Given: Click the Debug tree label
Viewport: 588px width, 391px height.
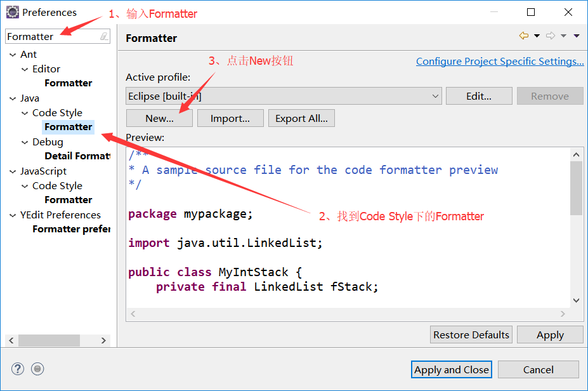Looking at the screenshot, I should click(48, 142).
